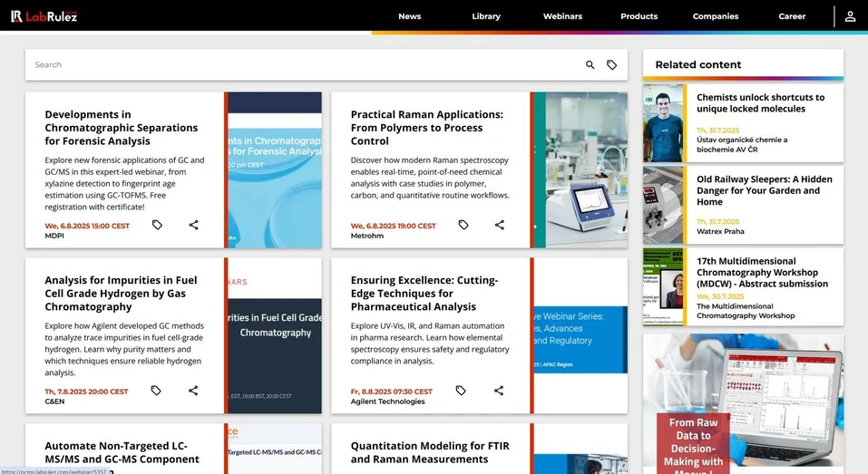
Task: Click the chemist in blue shirt thumbnail
Action: 663,123
